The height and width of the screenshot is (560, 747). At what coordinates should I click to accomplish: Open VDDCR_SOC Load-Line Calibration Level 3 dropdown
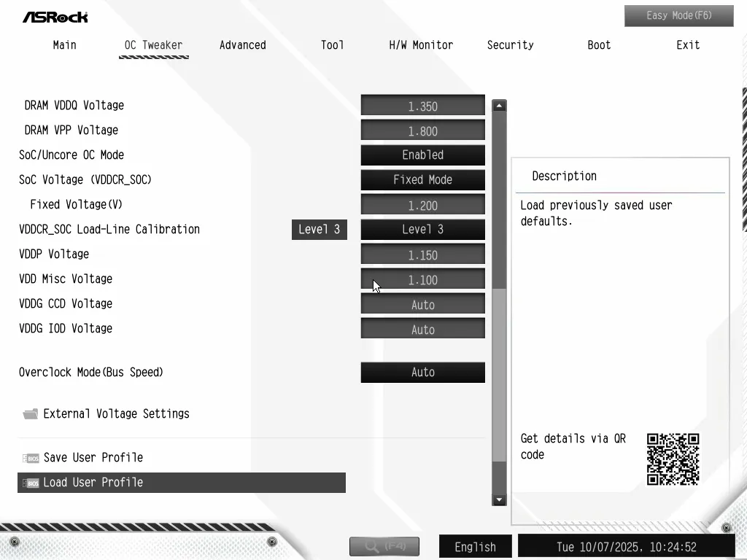click(422, 229)
